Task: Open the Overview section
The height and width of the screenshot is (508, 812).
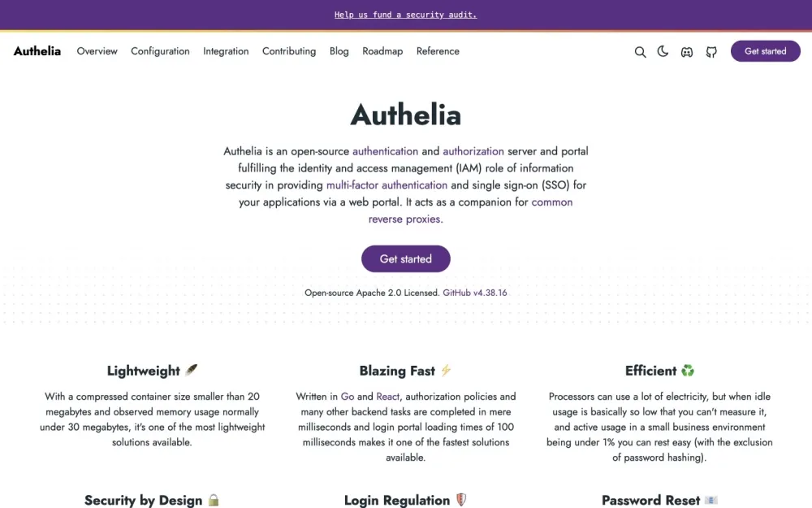Action: (97, 51)
